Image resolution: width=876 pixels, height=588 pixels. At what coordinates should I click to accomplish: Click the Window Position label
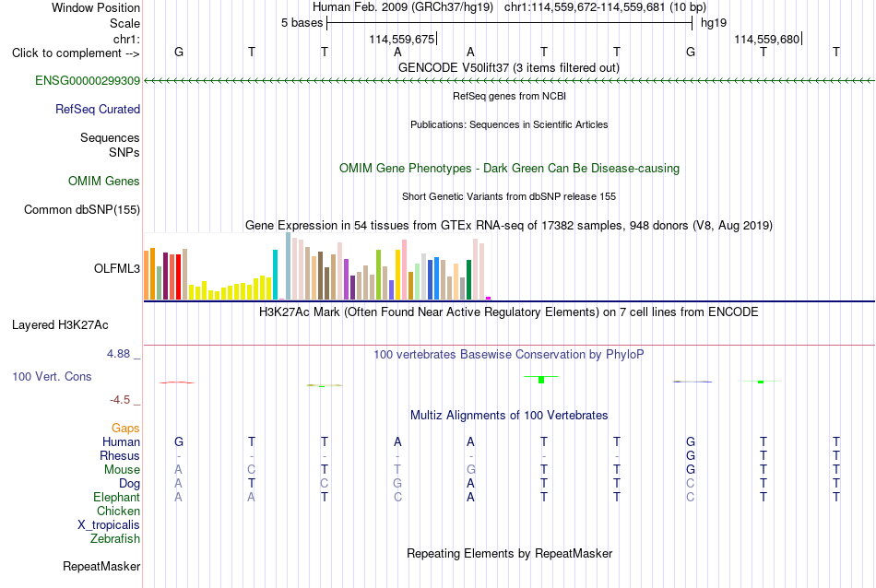[x=96, y=7]
